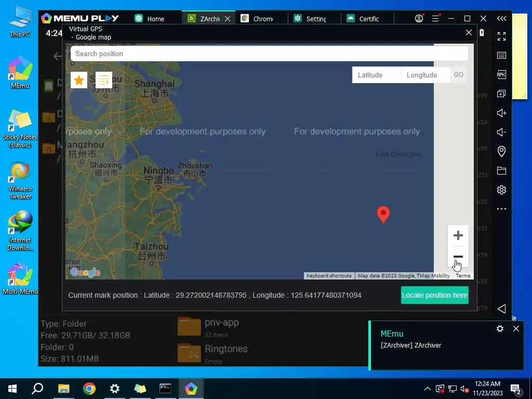The height and width of the screenshot is (399, 532).
Task: Open Internet Download Manager desktop shortcut
Action: coord(20,231)
